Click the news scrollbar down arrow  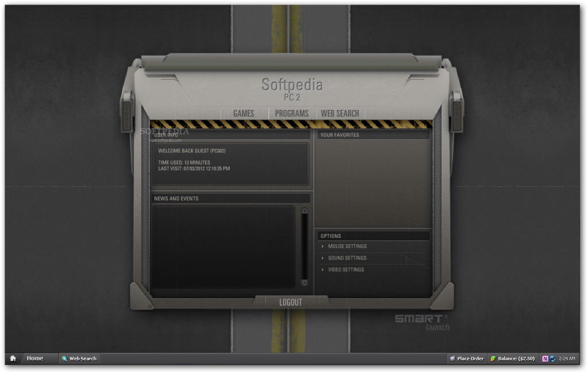304,282
